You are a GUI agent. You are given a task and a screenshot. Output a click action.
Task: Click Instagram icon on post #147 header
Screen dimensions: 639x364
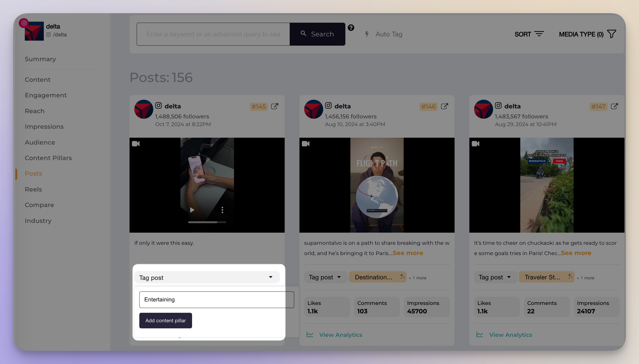tap(498, 106)
